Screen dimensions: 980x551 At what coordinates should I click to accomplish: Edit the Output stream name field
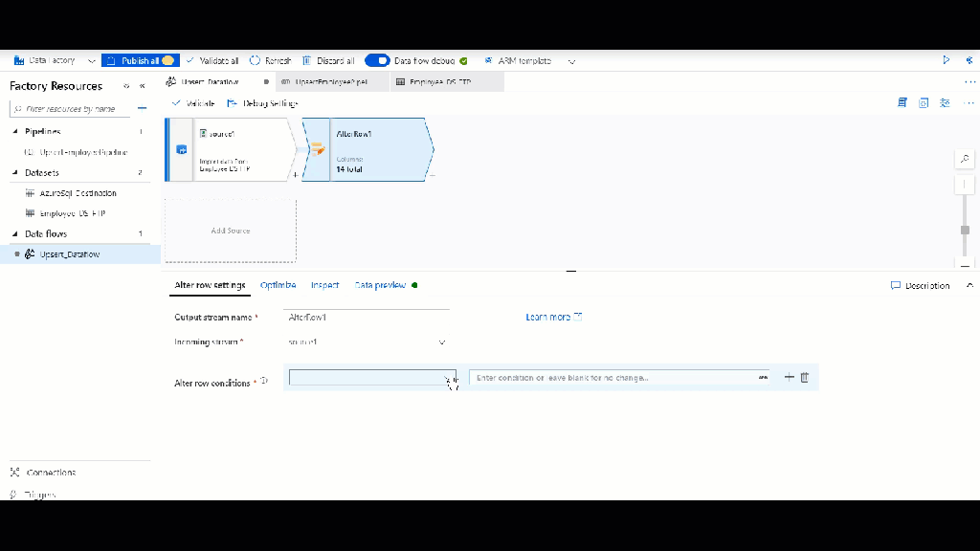(x=367, y=318)
